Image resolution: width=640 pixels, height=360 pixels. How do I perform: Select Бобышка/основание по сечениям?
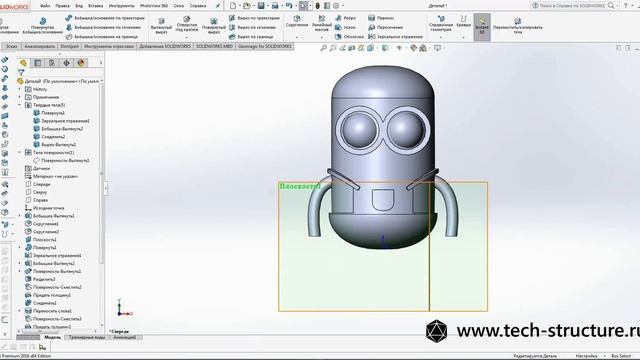click(103, 27)
